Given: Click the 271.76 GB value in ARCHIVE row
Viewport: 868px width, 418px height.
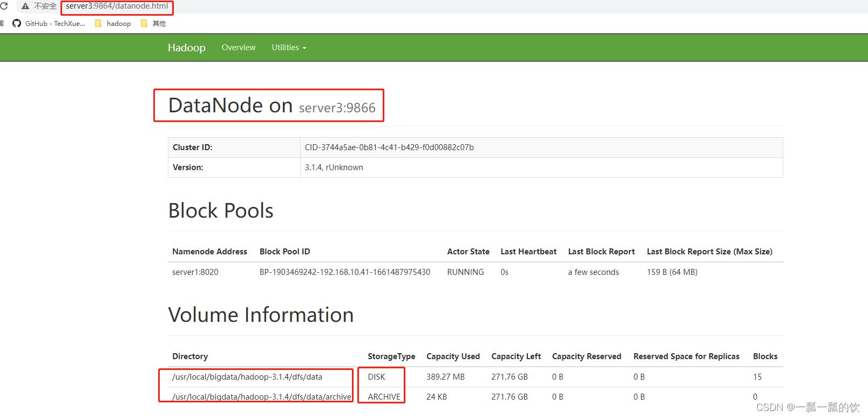Looking at the screenshot, I should pyautogui.click(x=510, y=397).
